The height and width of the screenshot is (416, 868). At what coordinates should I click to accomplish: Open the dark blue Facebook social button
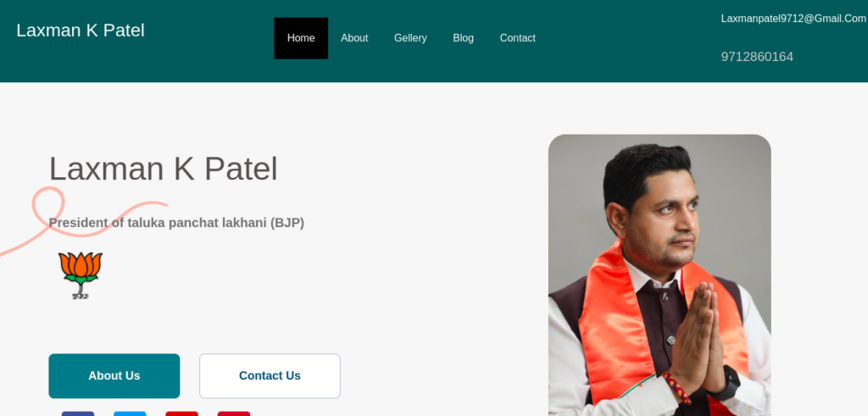(78, 413)
